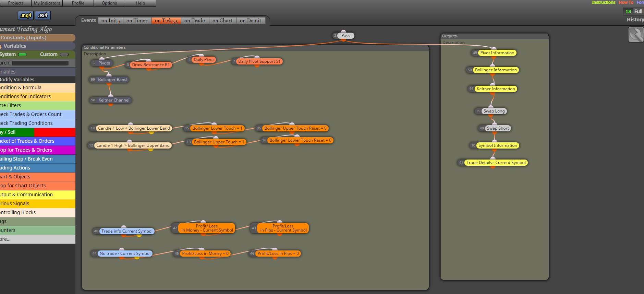The image size is (644, 294).
Task: Select Trade Details - Current Symbol block
Action: coord(496,163)
